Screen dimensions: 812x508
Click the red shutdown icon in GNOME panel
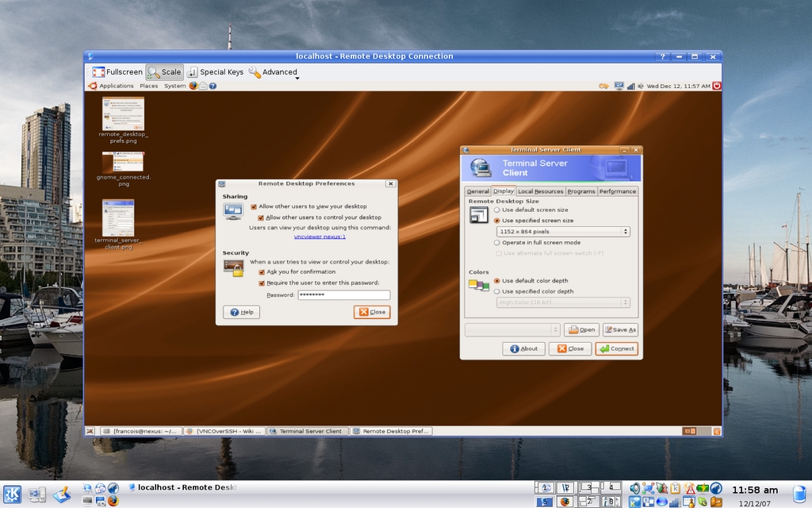point(717,86)
